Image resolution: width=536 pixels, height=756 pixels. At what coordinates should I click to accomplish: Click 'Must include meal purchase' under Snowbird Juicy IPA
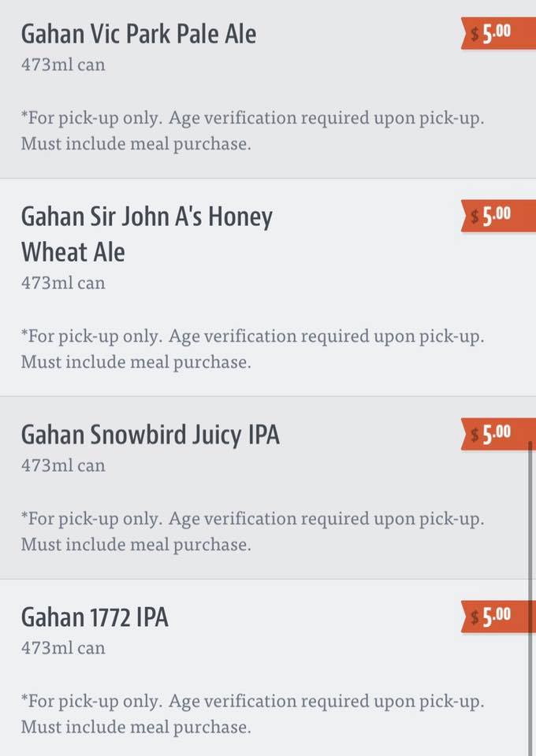pos(136,544)
